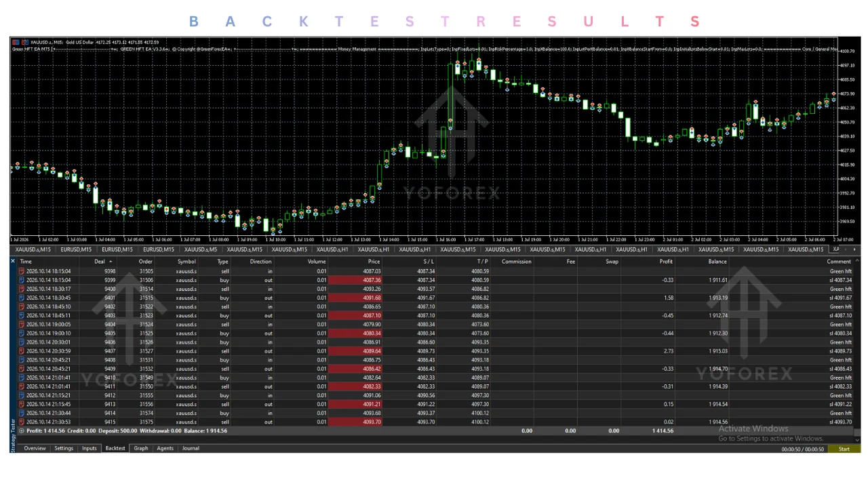Click the deal icon in row 9405
The width and height of the screenshot is (868, 488).
pyautogui.click(x=22, y=333)
